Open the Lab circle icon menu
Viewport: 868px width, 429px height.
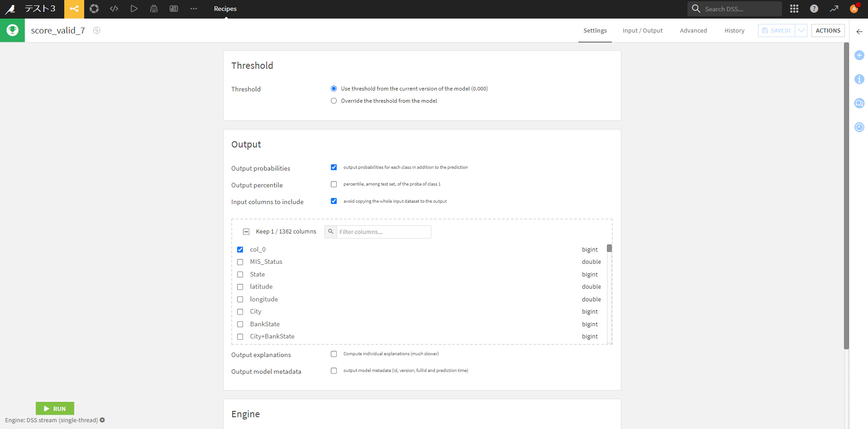tap(94, 9)
